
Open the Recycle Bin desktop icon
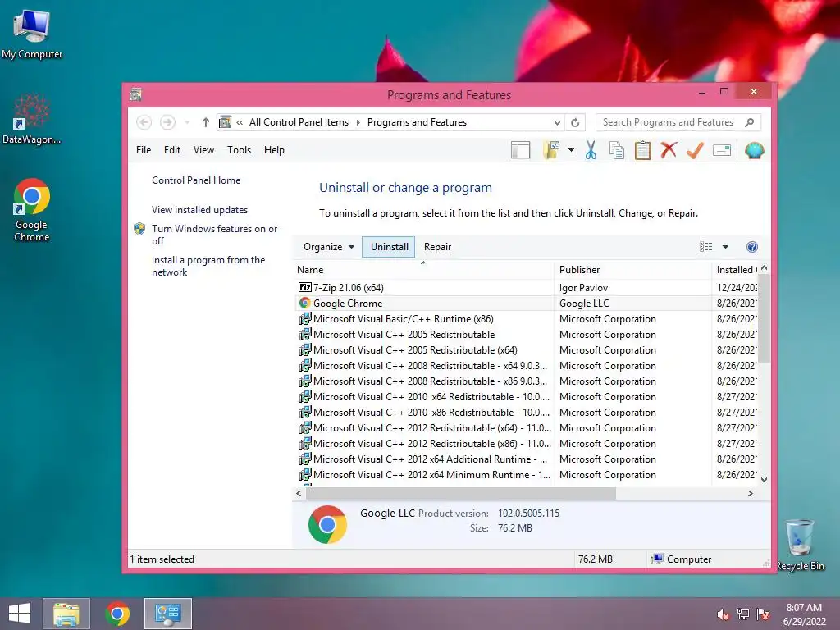pos(800,545)
